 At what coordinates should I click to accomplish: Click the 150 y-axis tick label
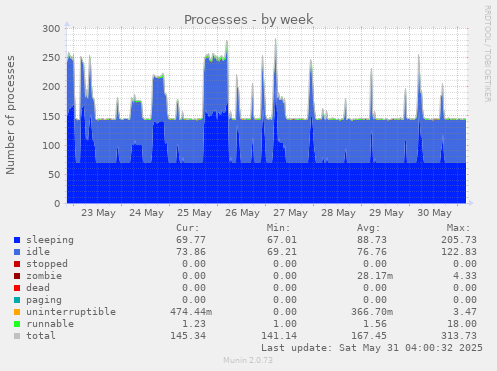(51, 116)
